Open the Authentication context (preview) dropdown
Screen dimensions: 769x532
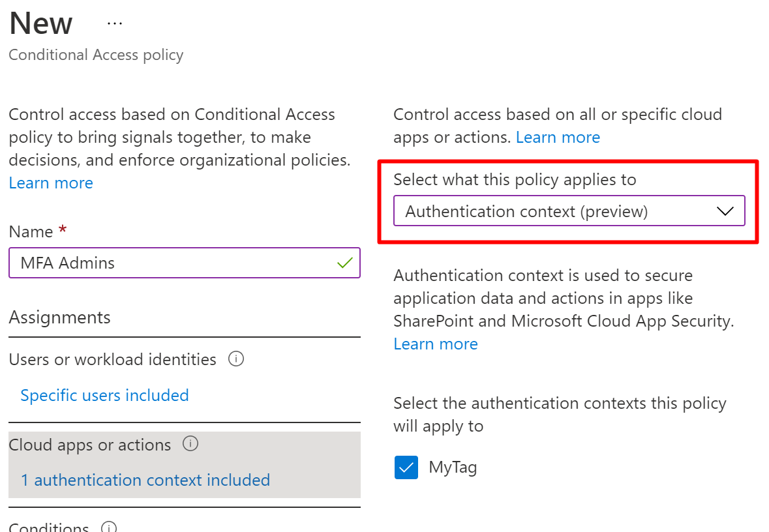click(x=569, y=211)
